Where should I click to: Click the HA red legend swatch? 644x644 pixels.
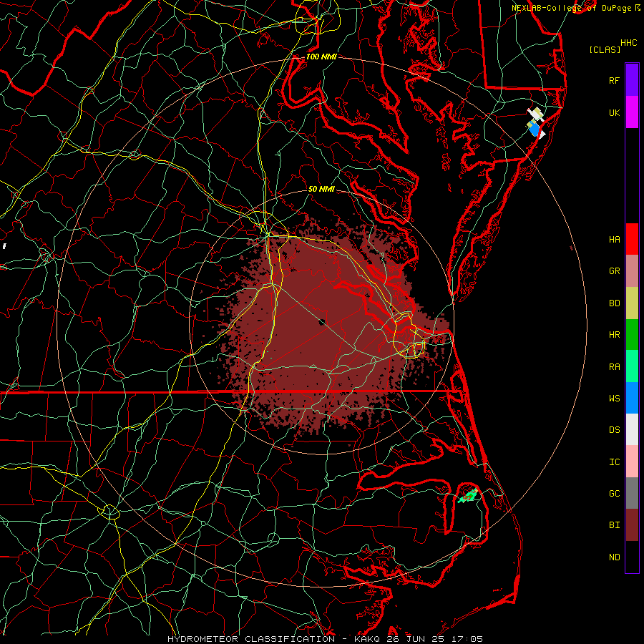632,239
